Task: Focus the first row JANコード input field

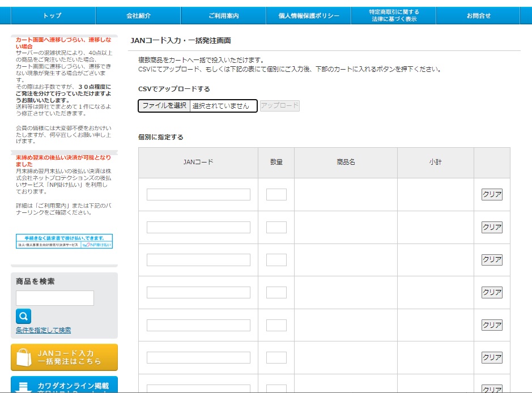Action: 198,195
